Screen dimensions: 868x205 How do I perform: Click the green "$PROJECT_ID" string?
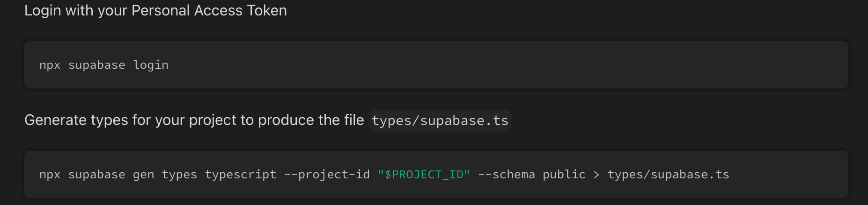click(x=424, y=175)
